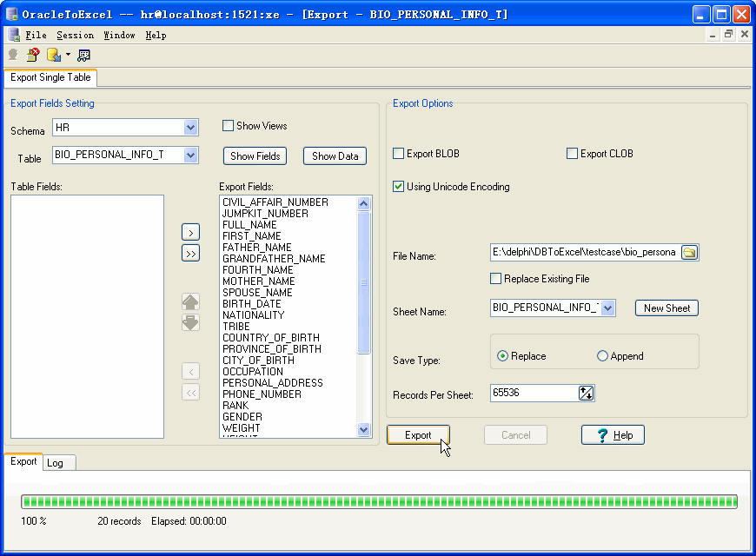Viewport: 756px width, 556px height.
Task: Click the Export Fields scrollbar thumb
Action: point(364,282)
